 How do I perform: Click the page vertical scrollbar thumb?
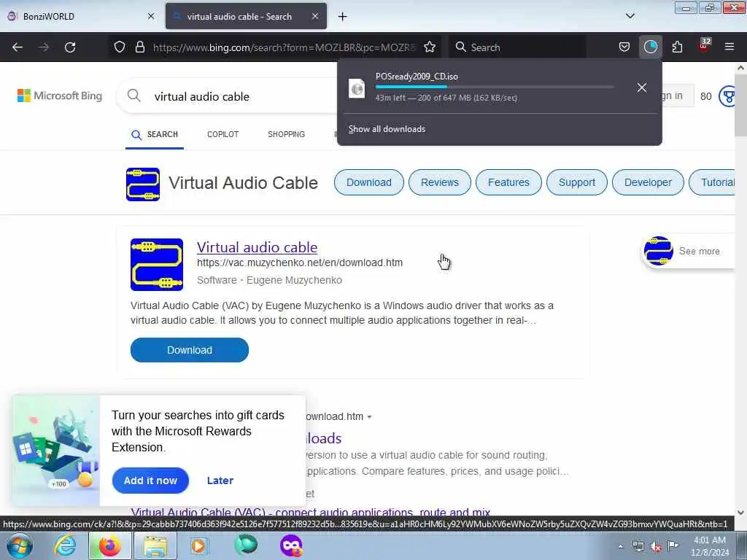tap(740, 106)
